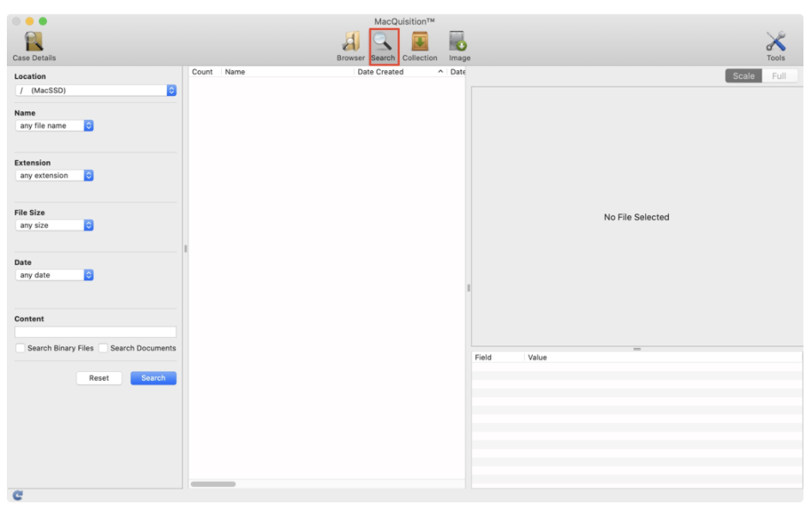The height and width of the screenshot is (516, 812).
Task: Open the Image acquisition tool
Action: click(x=459, y=46)
